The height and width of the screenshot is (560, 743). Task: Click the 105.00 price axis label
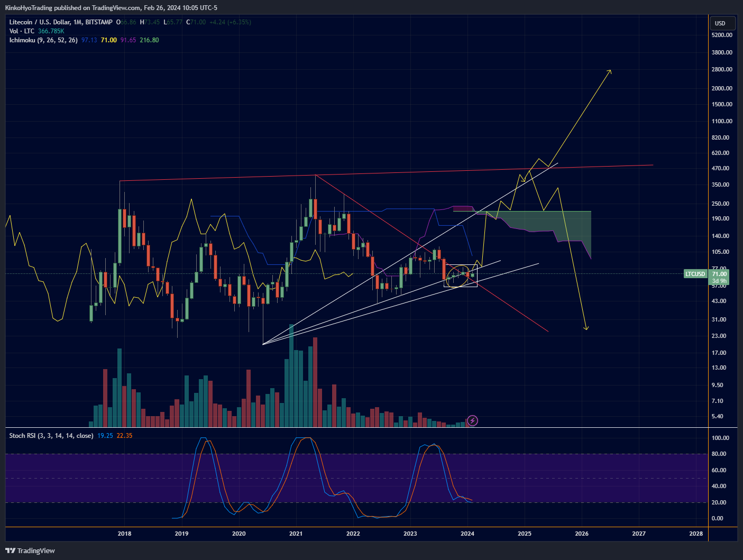720,252
